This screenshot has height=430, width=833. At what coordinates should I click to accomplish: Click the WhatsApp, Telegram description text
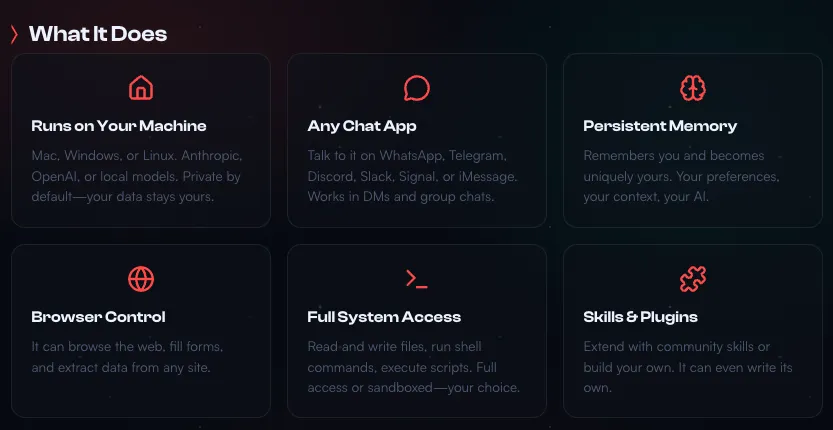[x=412, y=176]
